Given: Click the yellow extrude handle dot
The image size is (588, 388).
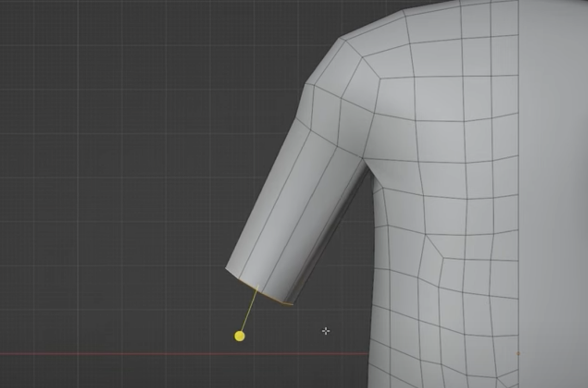Looking at the screenshot, I should pos(240,336).
